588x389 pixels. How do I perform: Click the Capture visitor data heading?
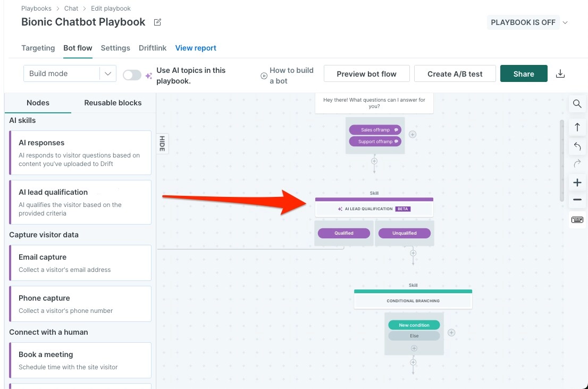[44, 235]
